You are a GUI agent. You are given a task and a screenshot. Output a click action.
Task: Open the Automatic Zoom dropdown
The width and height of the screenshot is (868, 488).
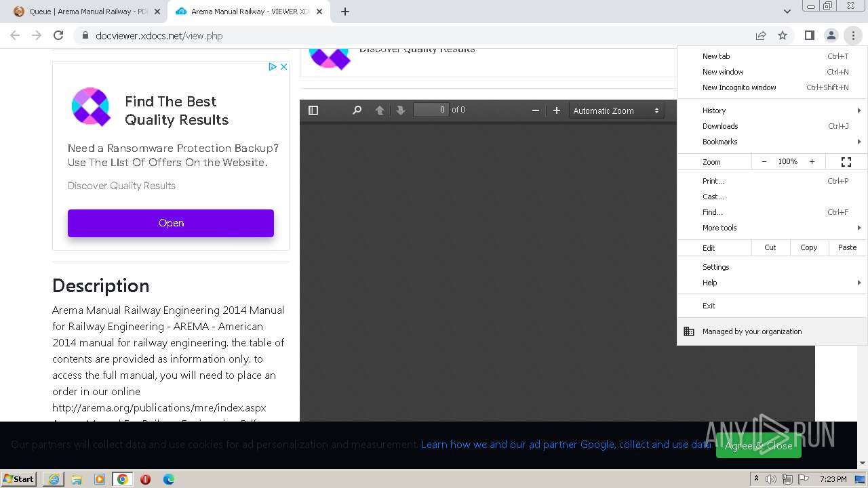point(616,110)
